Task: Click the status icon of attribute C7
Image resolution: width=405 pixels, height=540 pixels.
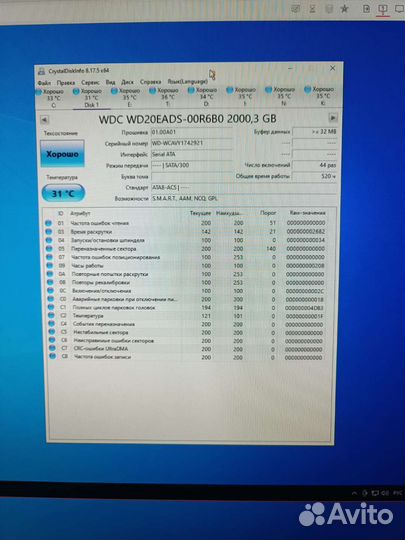Action: pos(52,349)
